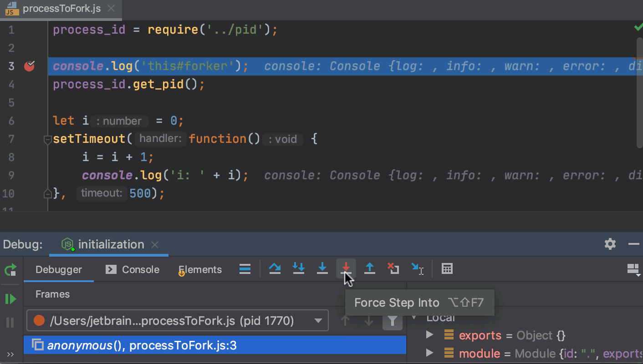Click the Step Out button
The width and height of the screenshot is (643, 364).
coord(370,269)
